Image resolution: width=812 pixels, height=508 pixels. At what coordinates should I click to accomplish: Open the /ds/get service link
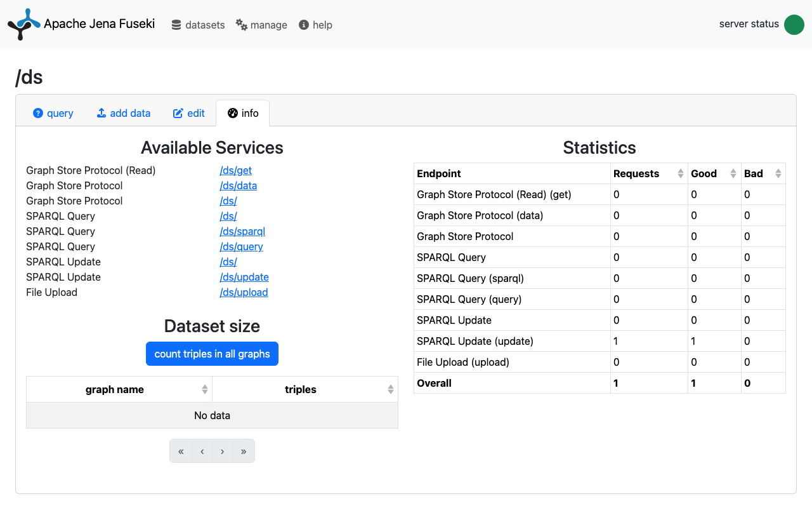click(x=236, y=170)
